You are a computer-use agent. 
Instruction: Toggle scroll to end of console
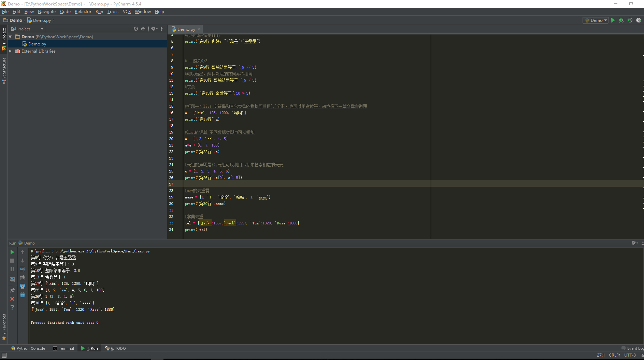23,278
